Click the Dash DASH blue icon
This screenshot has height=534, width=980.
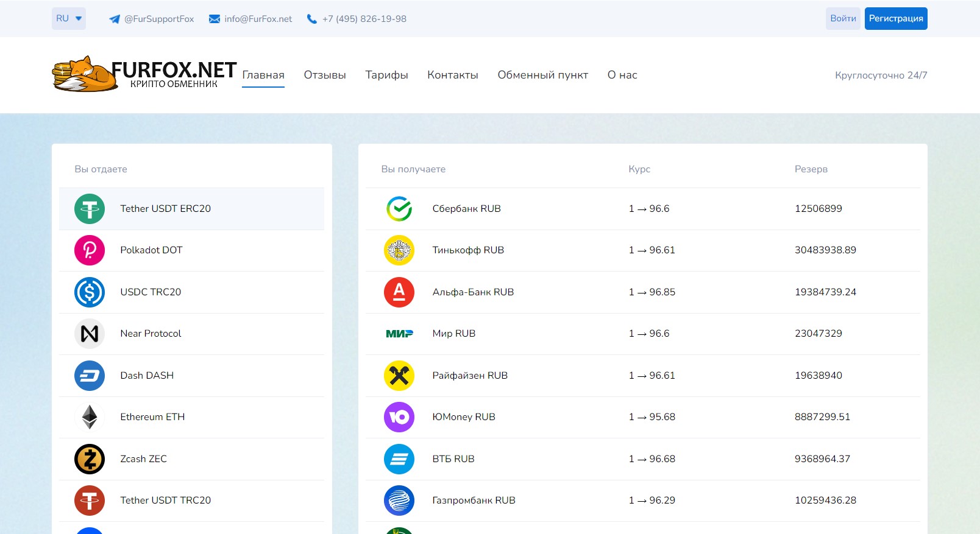click(x=90, y=376)
